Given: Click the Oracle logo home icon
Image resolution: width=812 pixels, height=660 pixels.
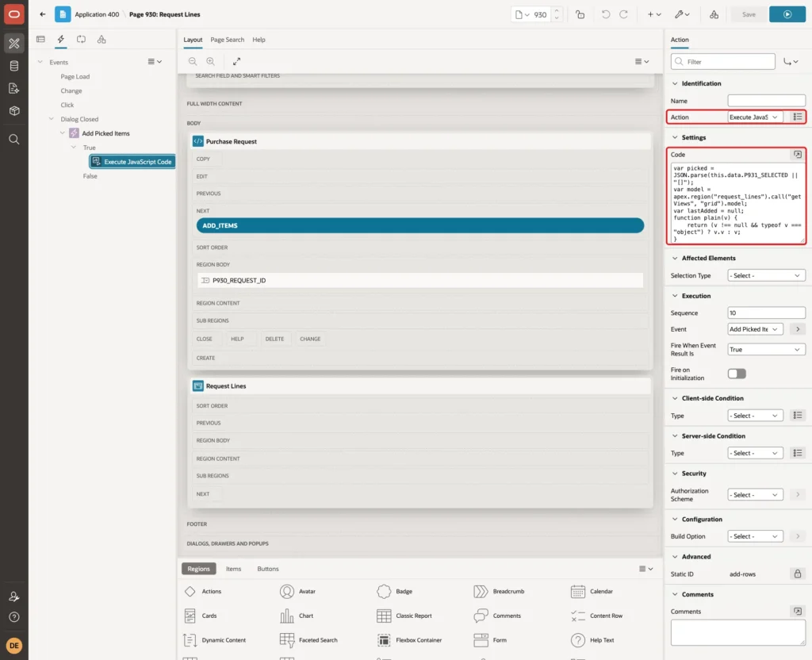Looking at the screenshot, I should [14, 14].
